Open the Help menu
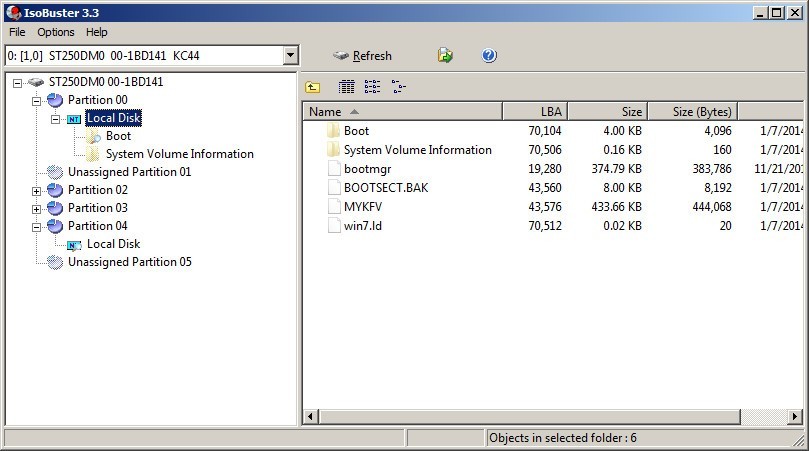Image resolution: width=809 pixels, height=451 pixels. tap(96, 32)
